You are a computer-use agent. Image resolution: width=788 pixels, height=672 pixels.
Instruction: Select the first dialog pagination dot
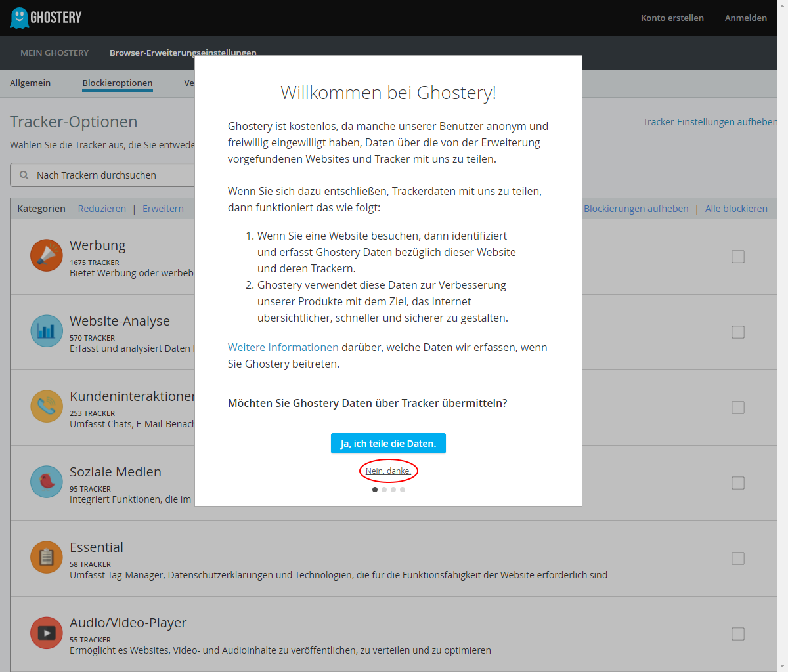coord(375,490)
